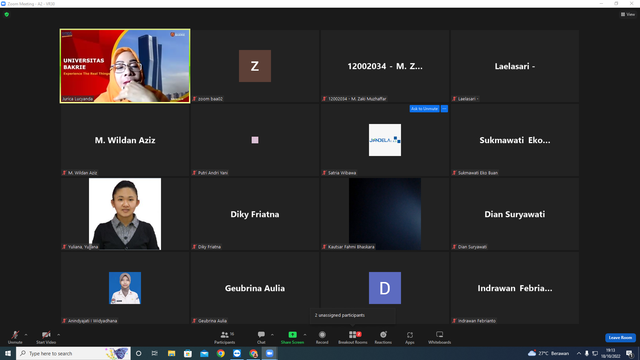Select zoom baa02 tile with Z avatar
Screen dimensions: 640x360
pyautogui.click(x=255, y=66)
